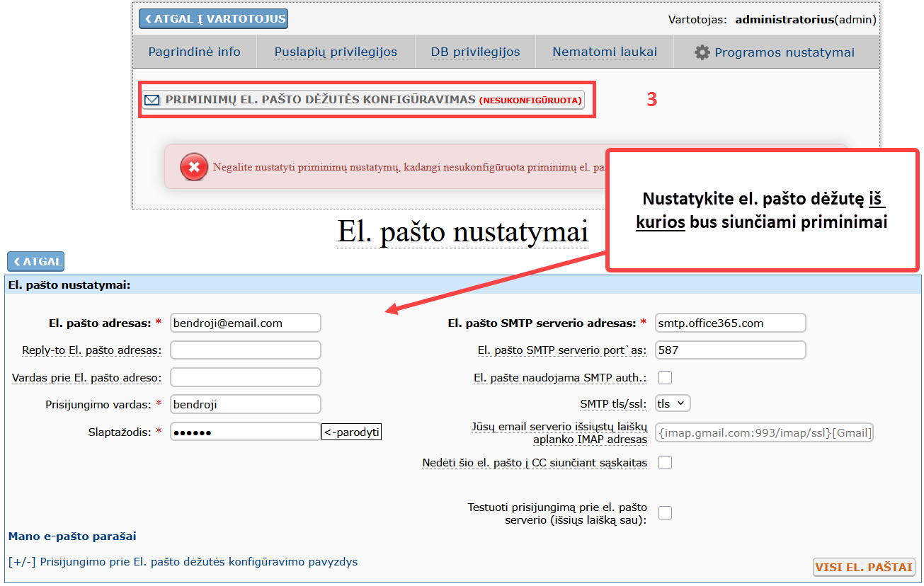Open Puslapių privilegijos tab
The width and height of the screenshot is (924, 586).
click(x=336, y=52)
